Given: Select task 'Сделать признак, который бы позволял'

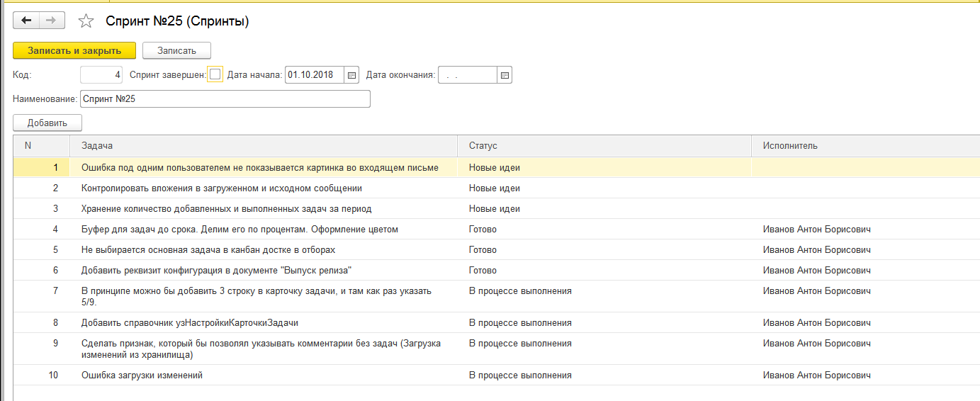Looking at the screenshot, I should pyautogui.click(x=261, y=349).
